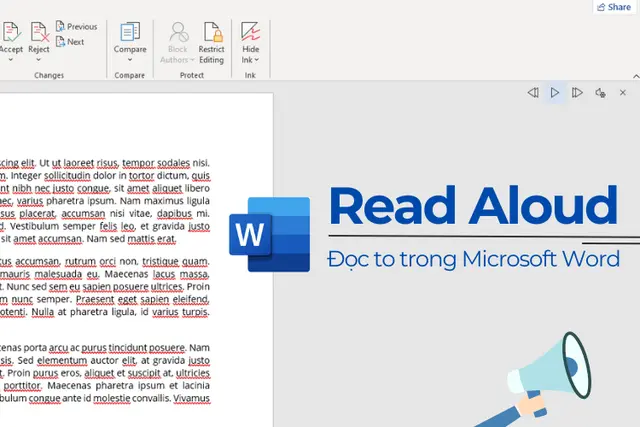
Task: Click the word "Vestibulum" in the document
Action: (x=34, y=226)
